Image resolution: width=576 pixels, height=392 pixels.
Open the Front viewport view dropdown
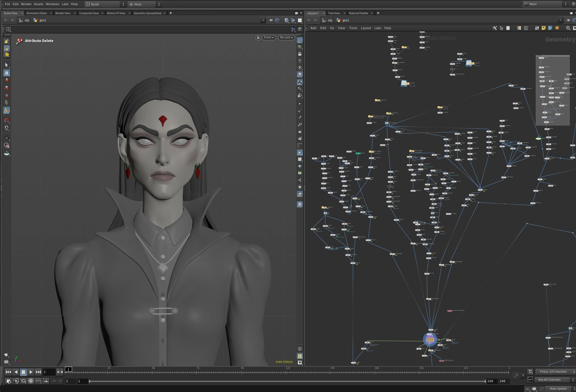coord(269,37)
